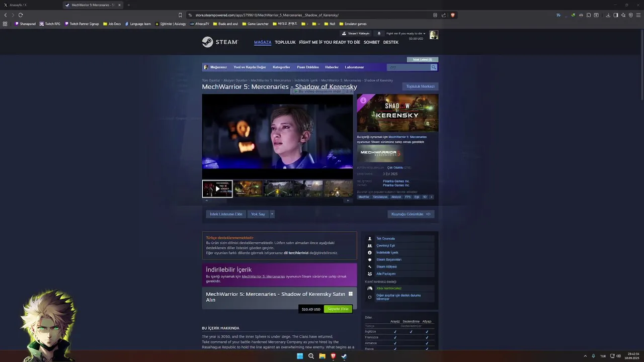The image size is (644, 362).
Task: Follow the Tüm Oyunlar breadcrumb link
Action: pyautogui.click(x=211, y=80)
